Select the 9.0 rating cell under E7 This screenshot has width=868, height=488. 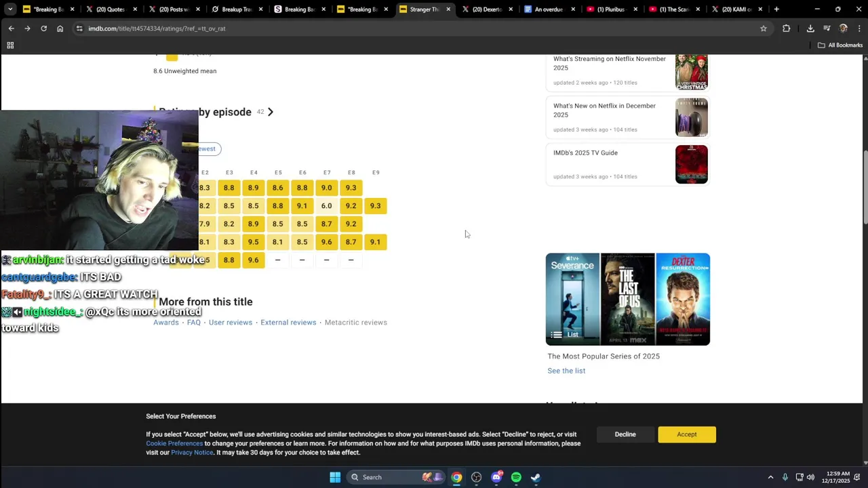pos(326,188)
